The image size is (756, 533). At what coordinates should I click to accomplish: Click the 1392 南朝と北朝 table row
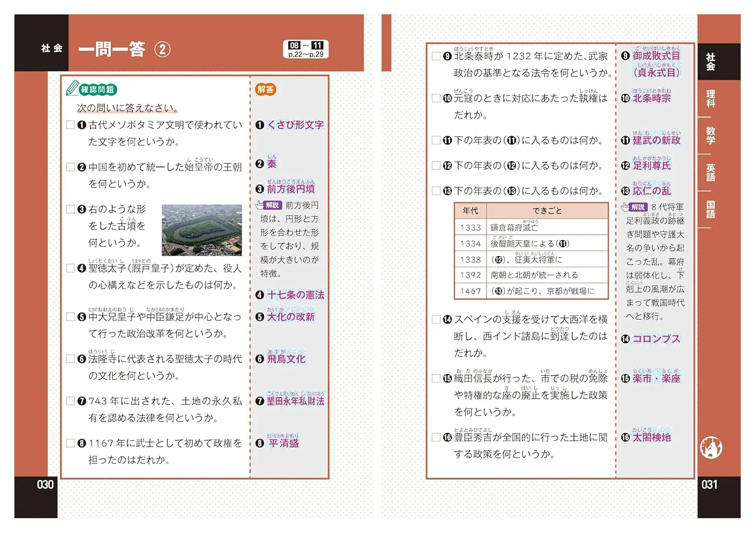click(x=531, y=275)
